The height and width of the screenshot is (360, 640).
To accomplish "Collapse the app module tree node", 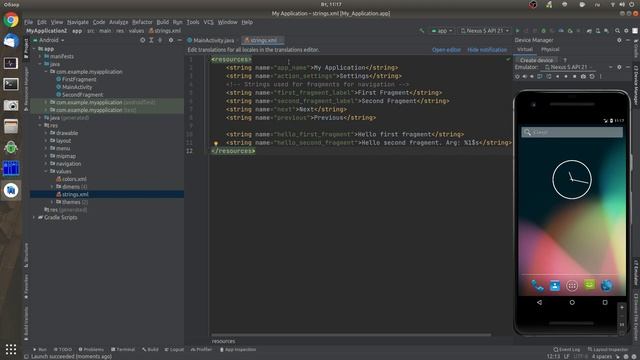I will 34,49.
